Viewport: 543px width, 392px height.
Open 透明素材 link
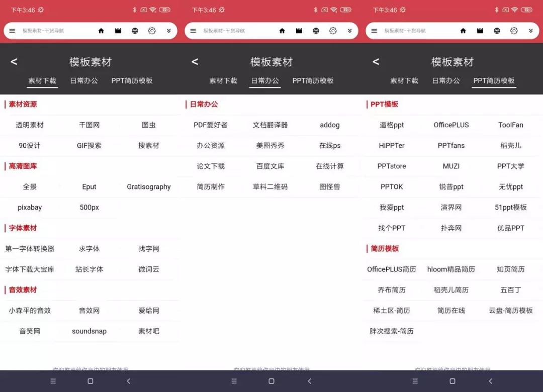[30, 125]
